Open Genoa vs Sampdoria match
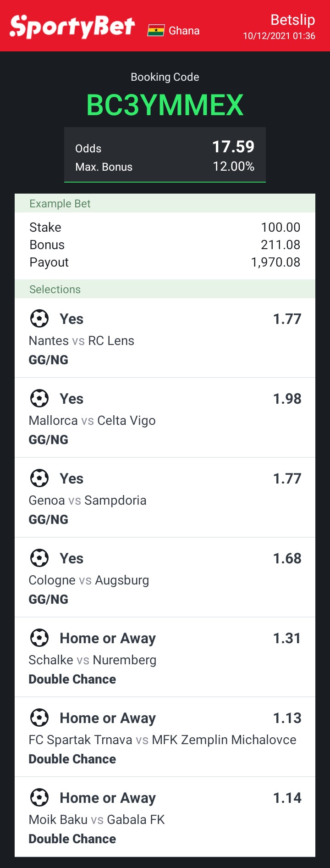 (x=88, y=501)
